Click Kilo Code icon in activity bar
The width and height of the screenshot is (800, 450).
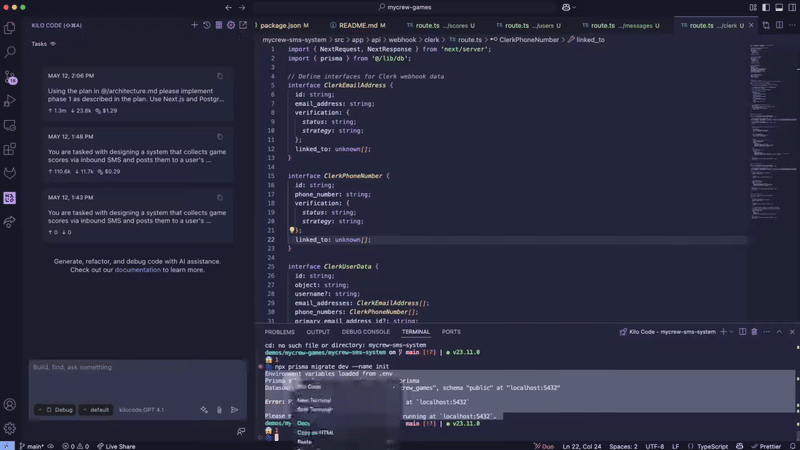10,198
